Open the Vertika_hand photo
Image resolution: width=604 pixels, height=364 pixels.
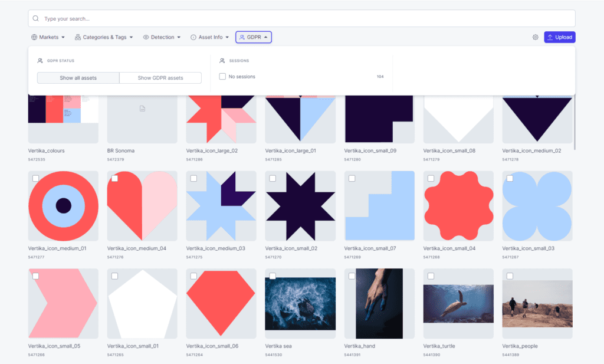pyautogui.click(x=379, y=303)
